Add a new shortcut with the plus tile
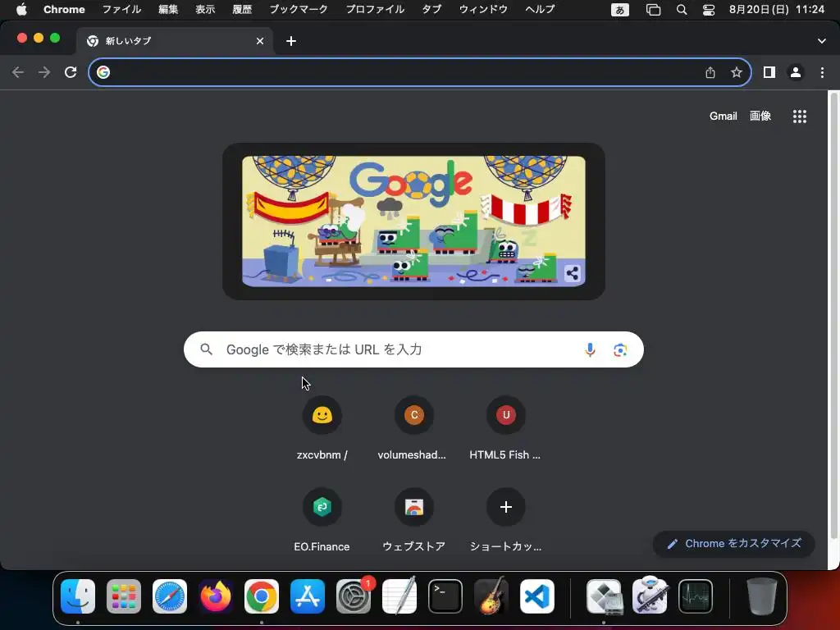Screen dimensions: 840x630 505,520
